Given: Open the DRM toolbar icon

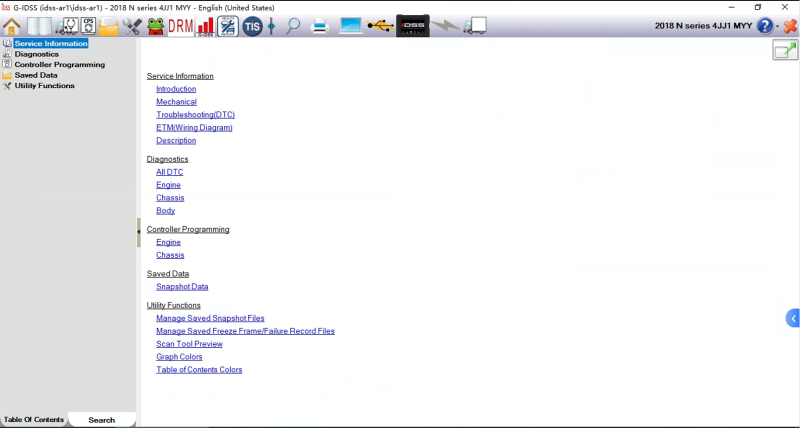Looking at the screenshot, I should [181, 26].
